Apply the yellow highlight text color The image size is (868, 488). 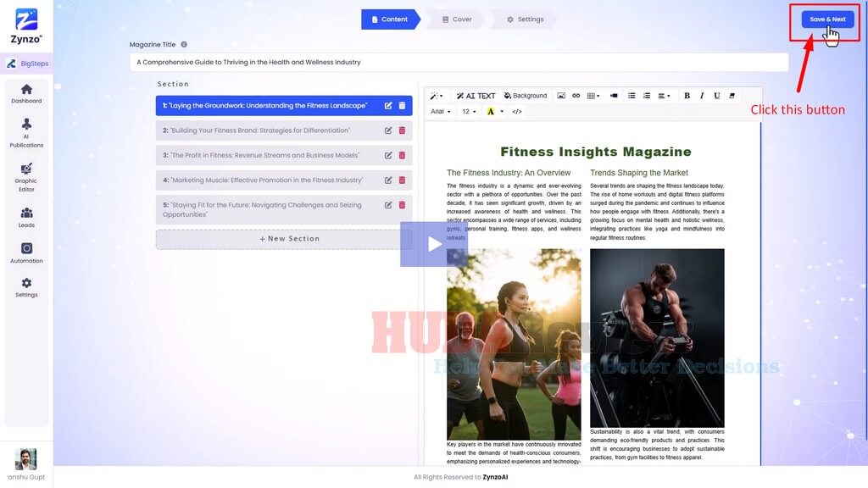[x=491, y=111]
